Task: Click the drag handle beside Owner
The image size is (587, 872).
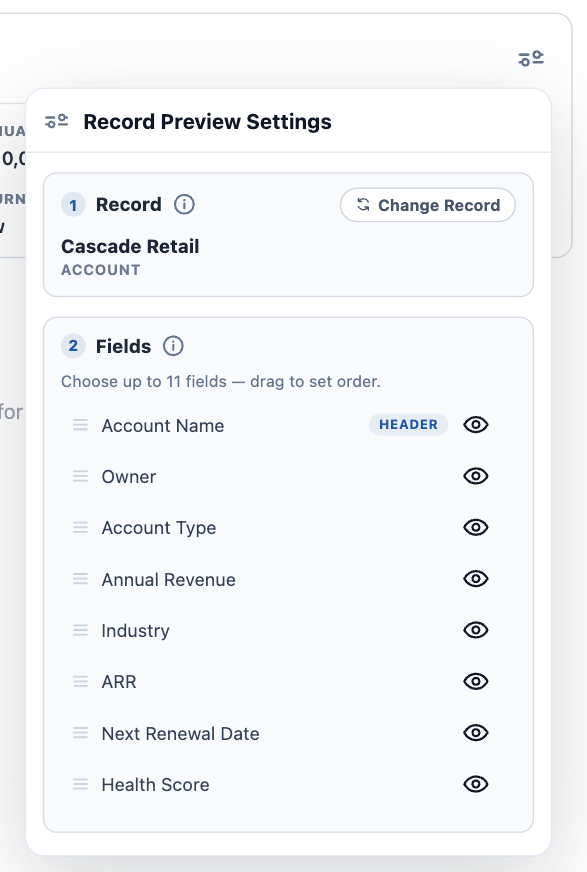Action: 81,476
